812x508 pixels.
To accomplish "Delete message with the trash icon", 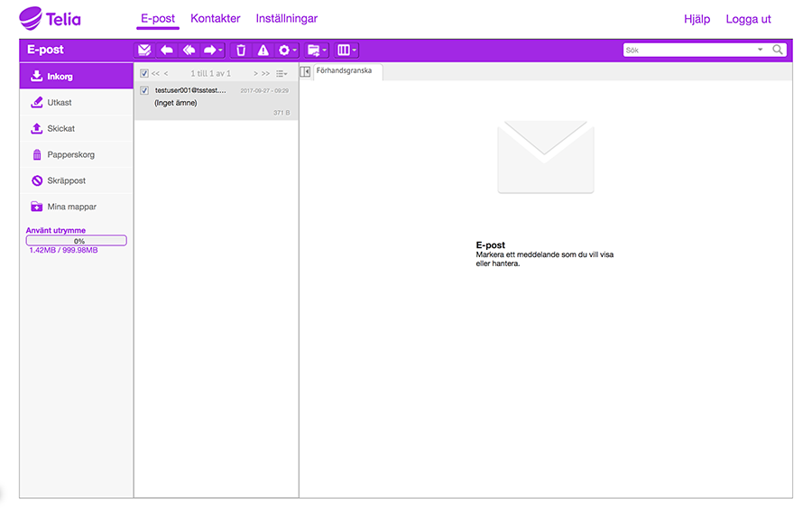I will (241, 51).
